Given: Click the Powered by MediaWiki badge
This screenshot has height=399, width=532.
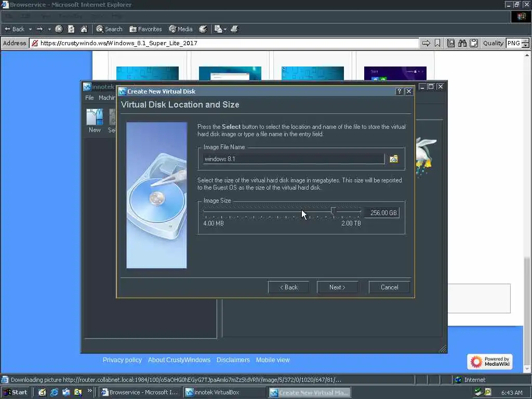Looking at the screenshot, I should point(489,362).
